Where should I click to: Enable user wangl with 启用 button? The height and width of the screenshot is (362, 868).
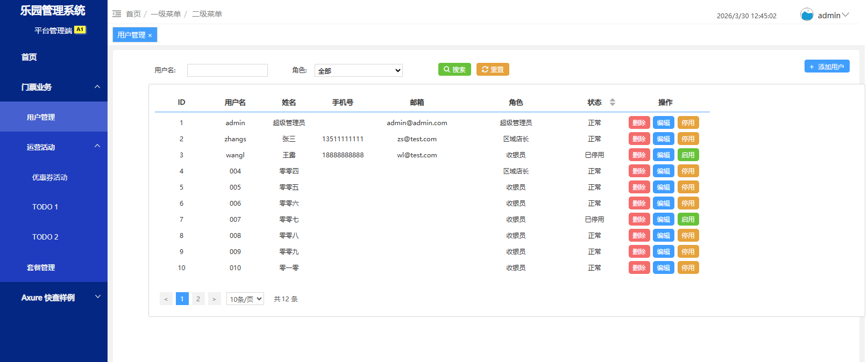688,155
